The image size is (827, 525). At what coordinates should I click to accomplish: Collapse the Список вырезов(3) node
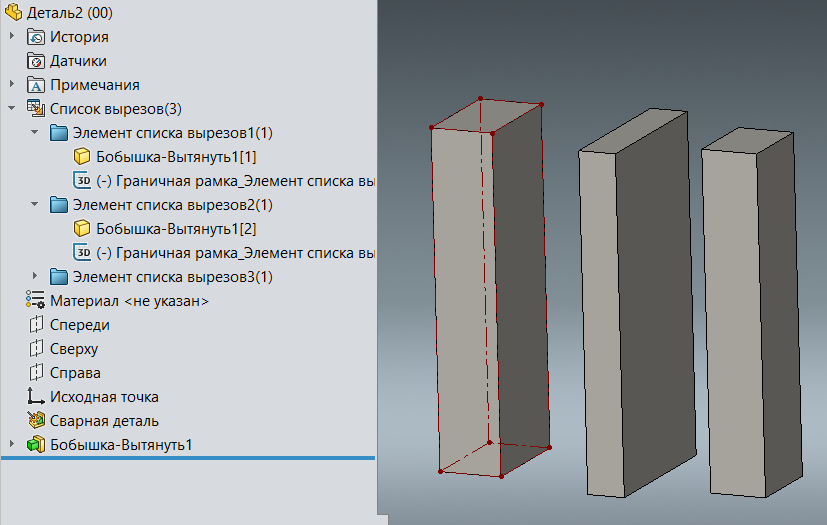12,109
